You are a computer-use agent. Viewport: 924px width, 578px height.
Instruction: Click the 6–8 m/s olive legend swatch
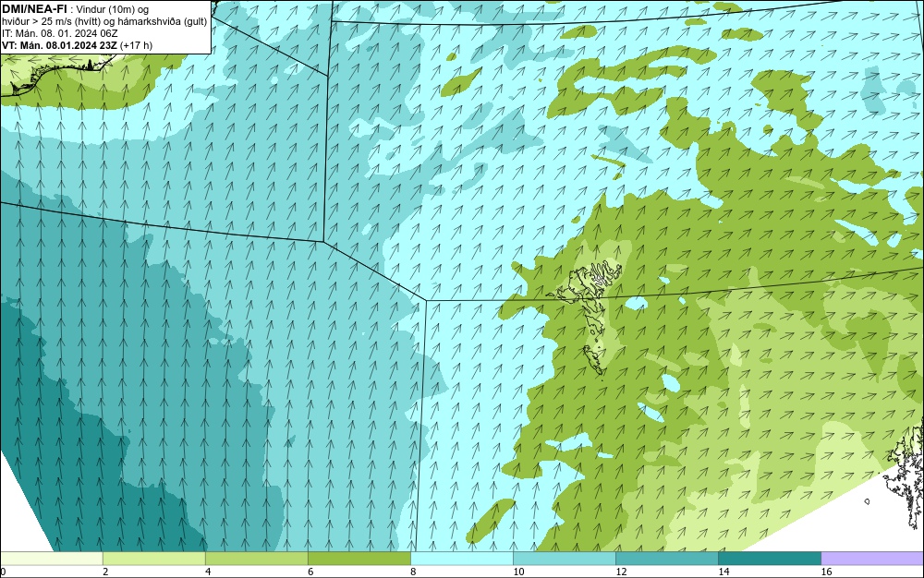[359, 558]
